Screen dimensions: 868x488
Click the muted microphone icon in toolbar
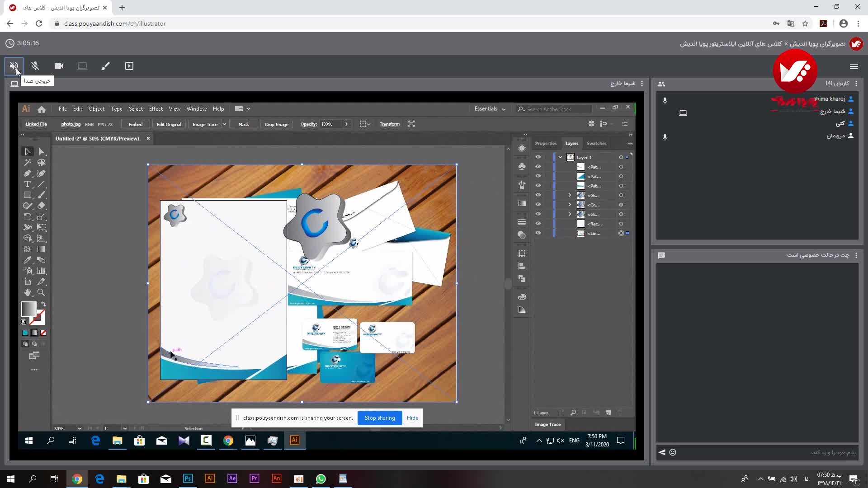(x=35, y=66)
